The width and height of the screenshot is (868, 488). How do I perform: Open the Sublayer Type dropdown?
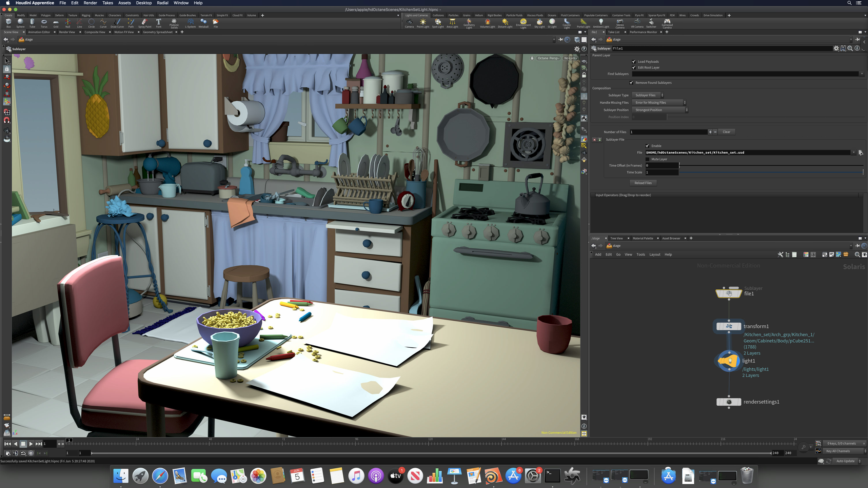(648, 95)
